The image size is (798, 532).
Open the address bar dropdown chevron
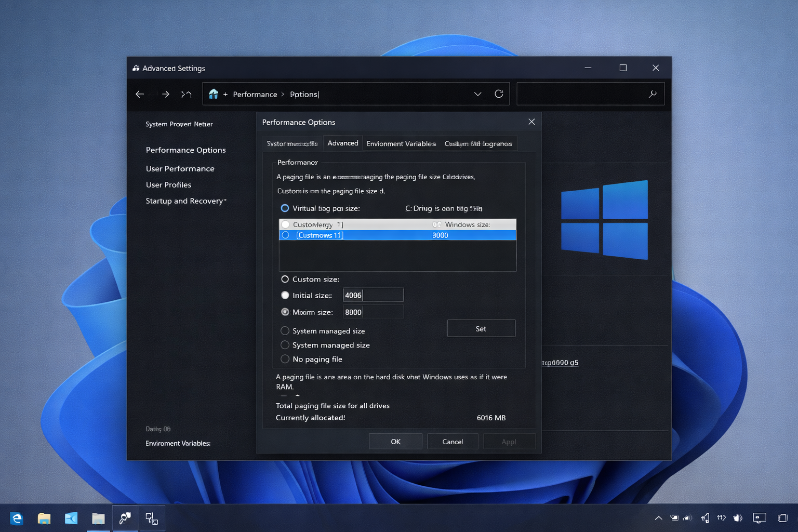[477, 94]
